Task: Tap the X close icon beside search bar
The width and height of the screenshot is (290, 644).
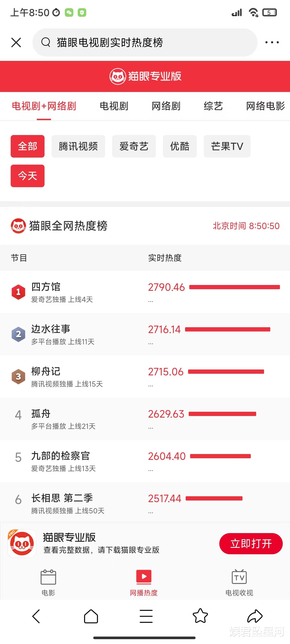Action: [16, 42]
